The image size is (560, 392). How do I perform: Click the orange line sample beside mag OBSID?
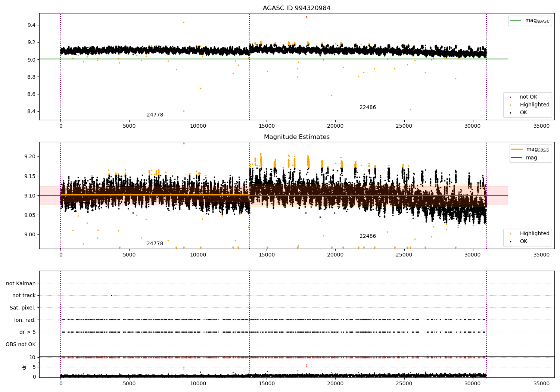[x=517, y=149]
